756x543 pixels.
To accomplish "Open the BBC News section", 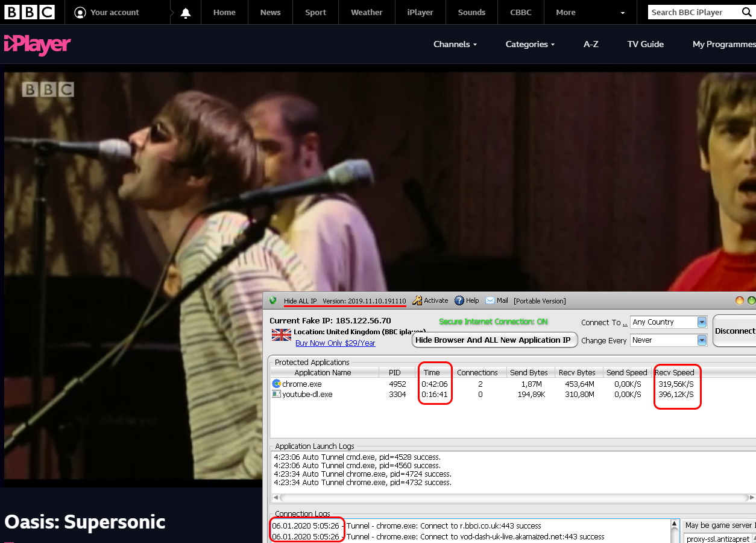I will (x=270, y=13).
